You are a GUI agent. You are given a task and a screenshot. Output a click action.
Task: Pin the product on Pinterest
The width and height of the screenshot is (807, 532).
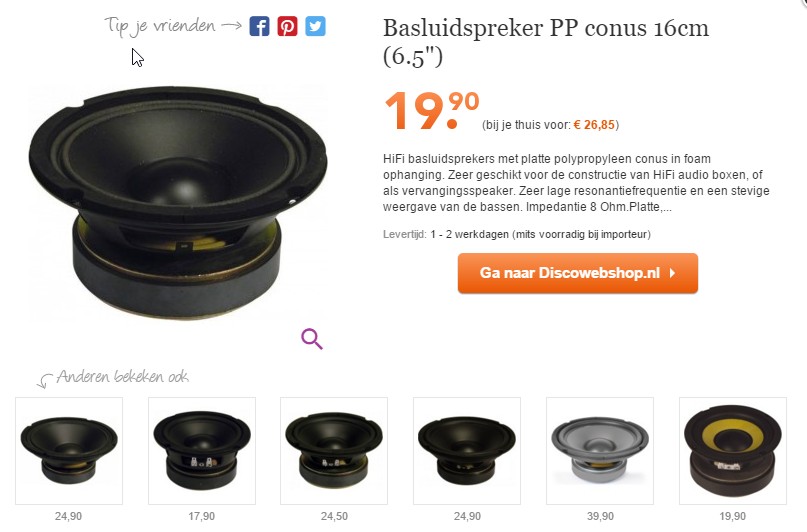pyautogui.click(x=287, y=26)
